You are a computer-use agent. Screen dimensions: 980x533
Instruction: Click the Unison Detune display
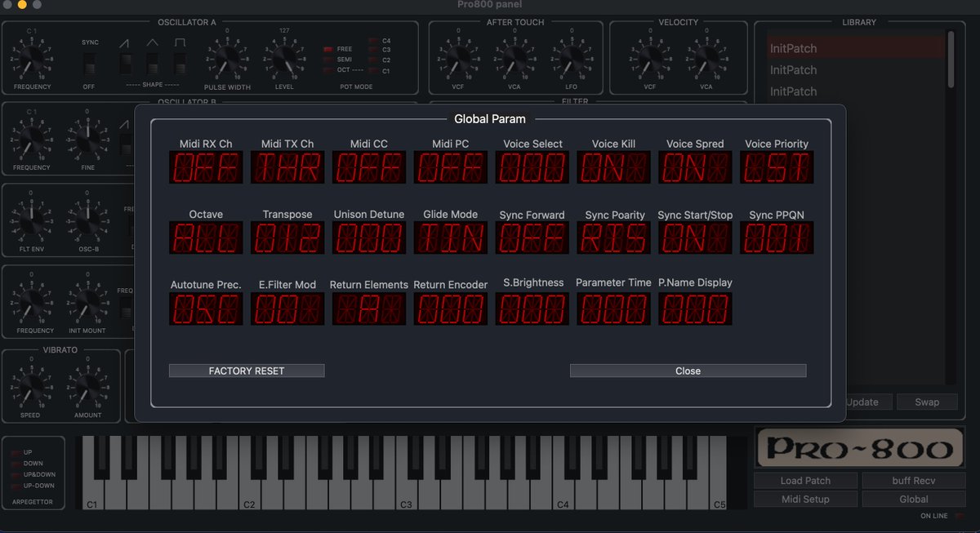coord(369,238)
